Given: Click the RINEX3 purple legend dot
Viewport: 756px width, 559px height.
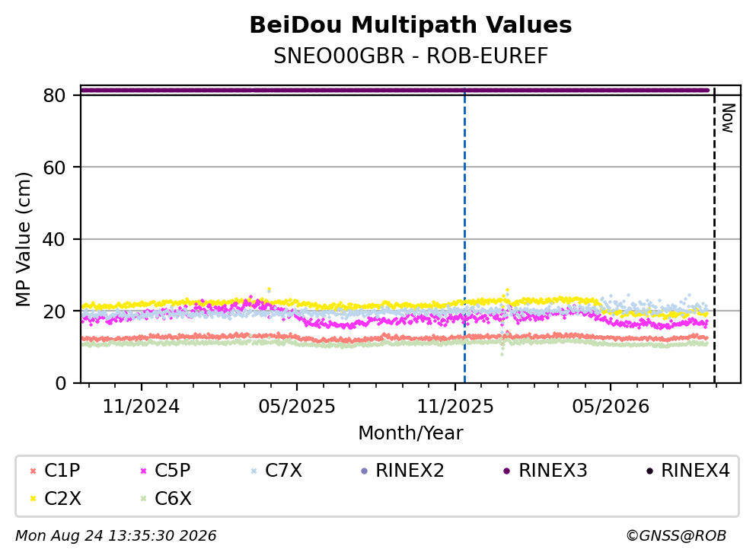Looking at the screenshot, I should [x=507, y=471].
